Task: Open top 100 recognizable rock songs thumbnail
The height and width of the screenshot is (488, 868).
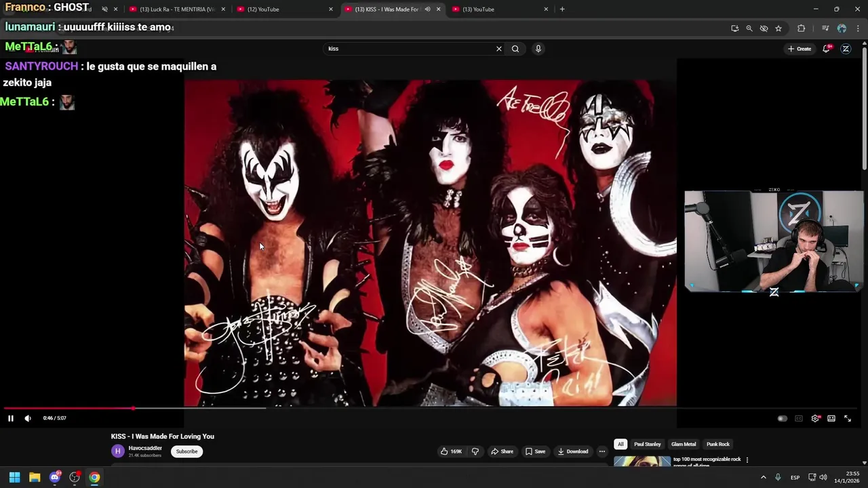Action: click(x=642, y=462)
